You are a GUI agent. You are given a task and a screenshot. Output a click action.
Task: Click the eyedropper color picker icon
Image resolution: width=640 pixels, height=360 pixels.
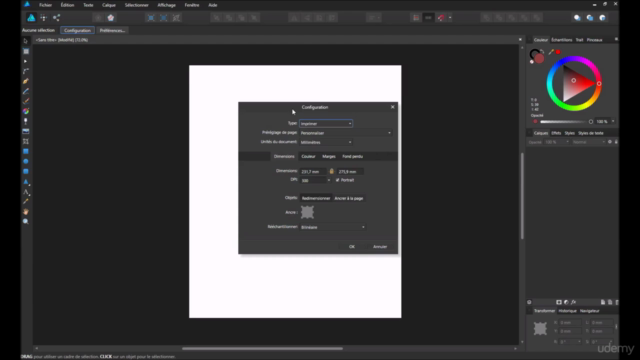click(x=551, y=52)
